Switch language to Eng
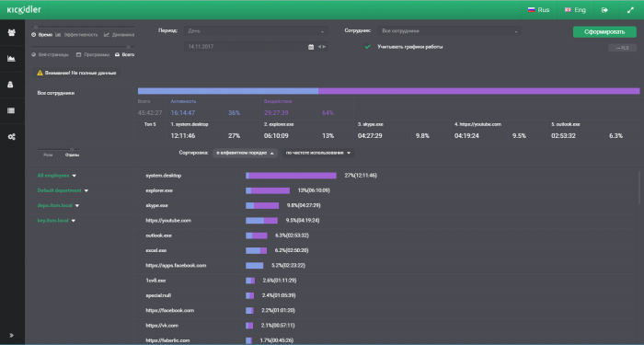This screenshot has width=644, height=345. (x=575, y=10)
